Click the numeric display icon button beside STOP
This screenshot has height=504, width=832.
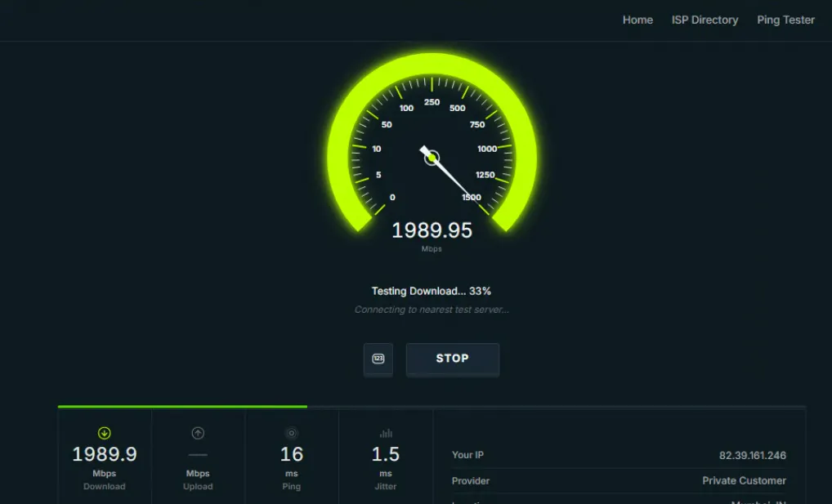pyautogui.click(x=378, y=359)
